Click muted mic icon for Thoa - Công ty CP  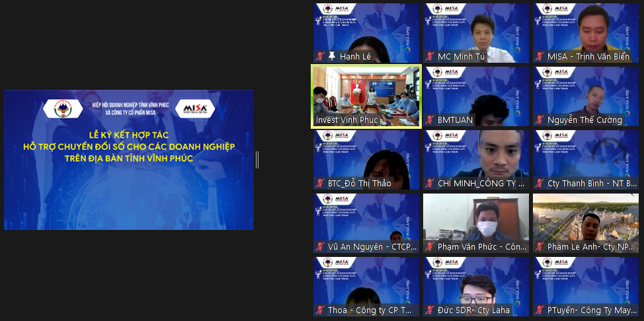(320, 310)
